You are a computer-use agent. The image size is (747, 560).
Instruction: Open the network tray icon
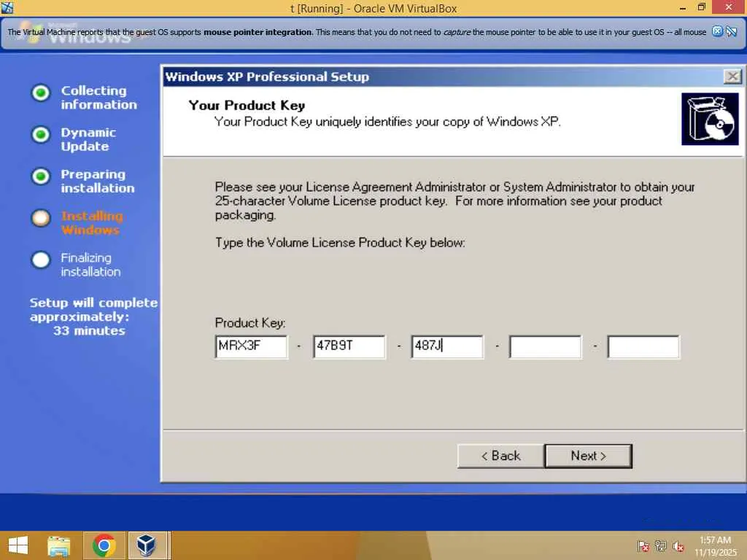pos(661,545)
